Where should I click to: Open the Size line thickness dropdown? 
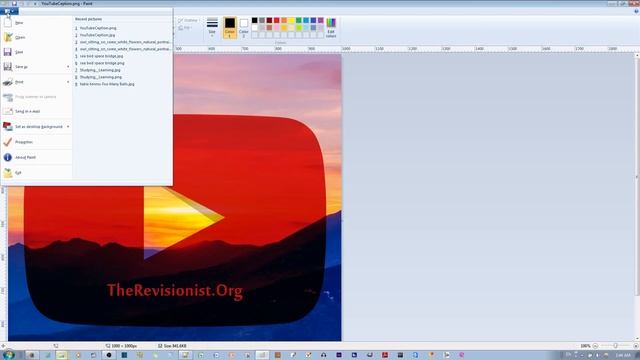tap(212, 28)
